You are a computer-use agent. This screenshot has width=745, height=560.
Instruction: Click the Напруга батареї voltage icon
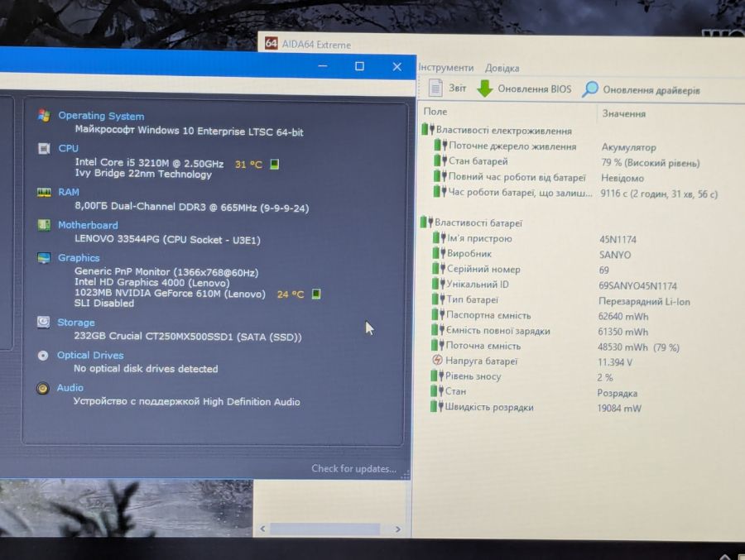[x=437, y=361]
